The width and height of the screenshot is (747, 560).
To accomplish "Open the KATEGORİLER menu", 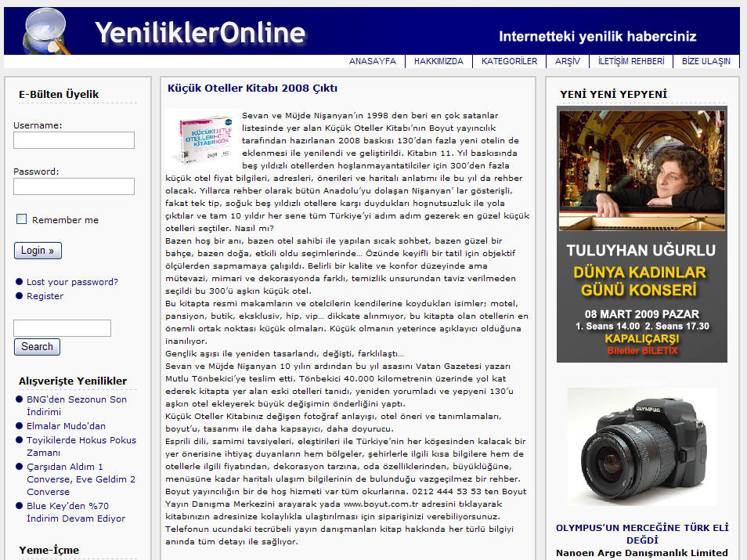I will (x=509, y=61).
